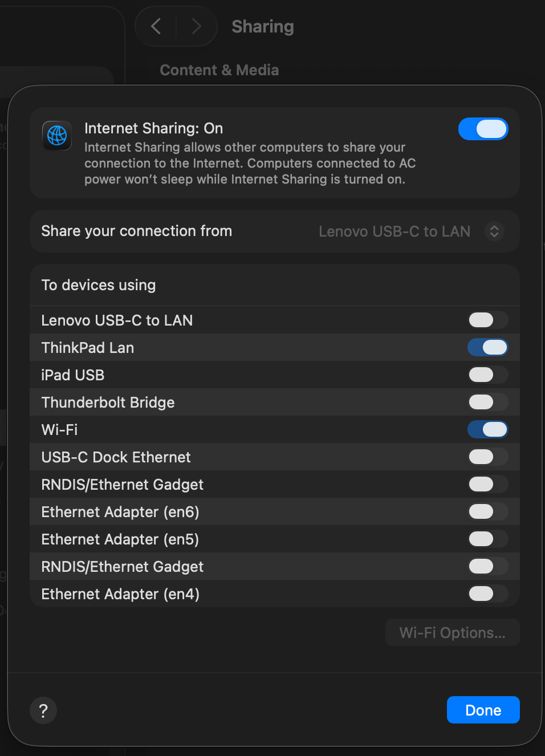Toggle Ethernet Adapter (en4) sharing

click(487, 594)
